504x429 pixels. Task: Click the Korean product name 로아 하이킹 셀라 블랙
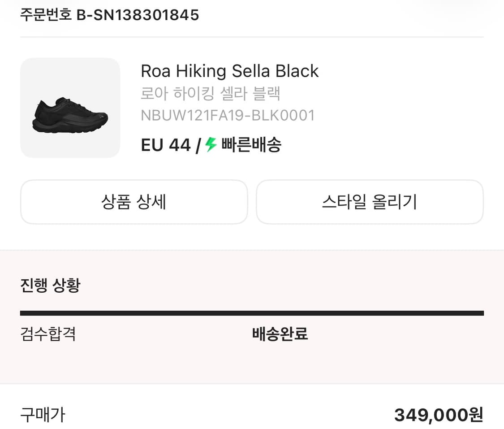(211, 93)
